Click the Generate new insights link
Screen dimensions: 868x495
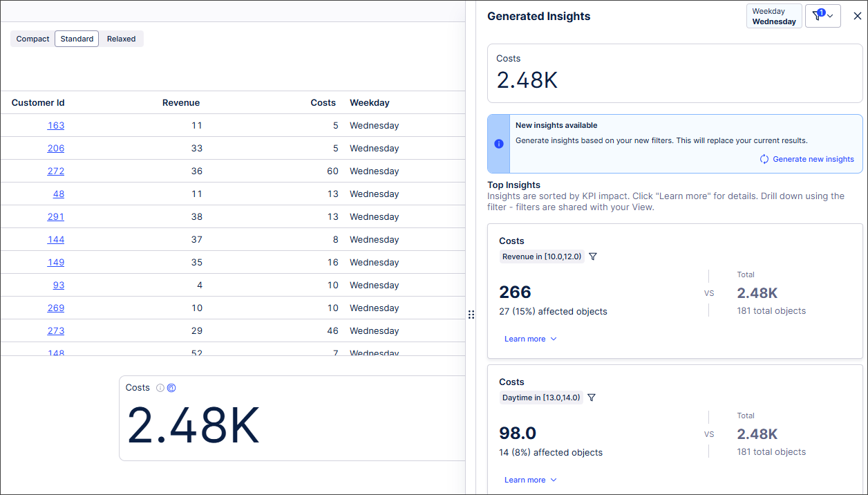pyautogui.click(x=813, y=159)
